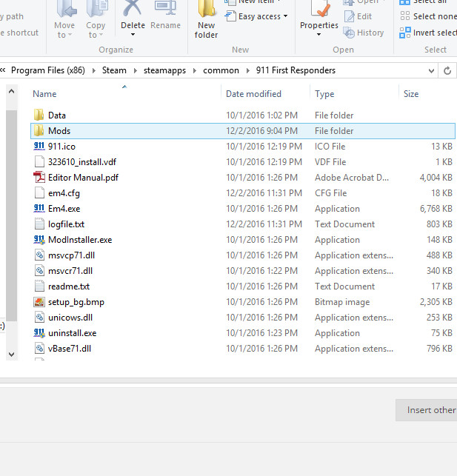
Task: Show hidden breadcrumb path chevrons
Action: click(3, 70)
